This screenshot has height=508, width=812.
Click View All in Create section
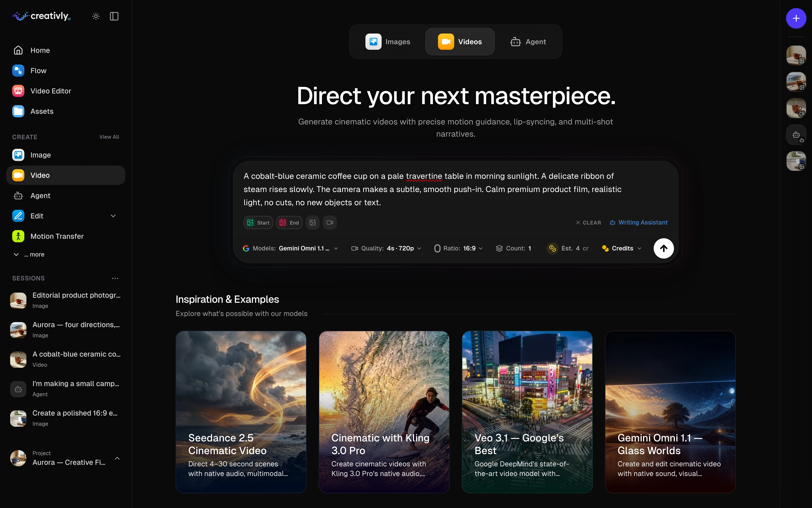[x=109, y=137]
